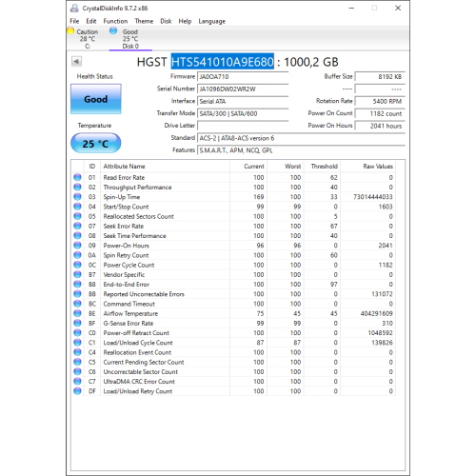Open the Theme menu
The width and height of the screenshot is (476, 476).
(144, 21)
